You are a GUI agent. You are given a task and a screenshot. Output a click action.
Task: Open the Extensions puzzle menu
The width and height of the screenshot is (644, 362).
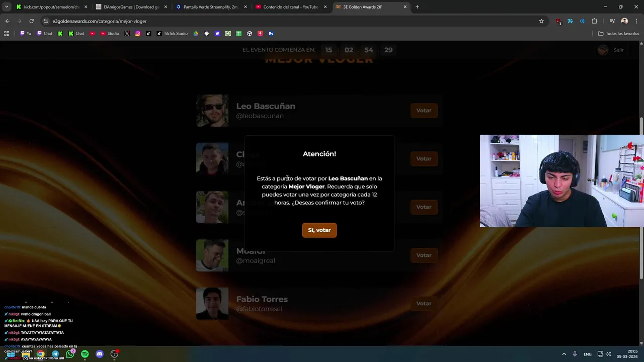pos(594,21)
